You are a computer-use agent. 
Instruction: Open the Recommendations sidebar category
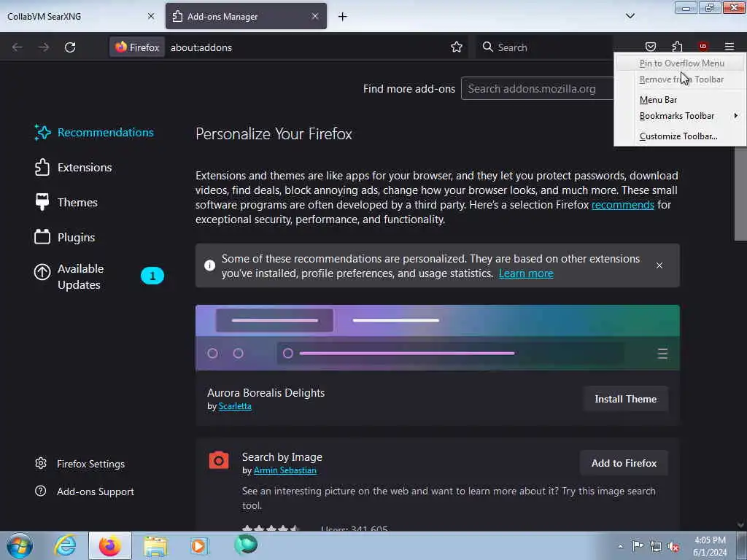pos(94,133)
